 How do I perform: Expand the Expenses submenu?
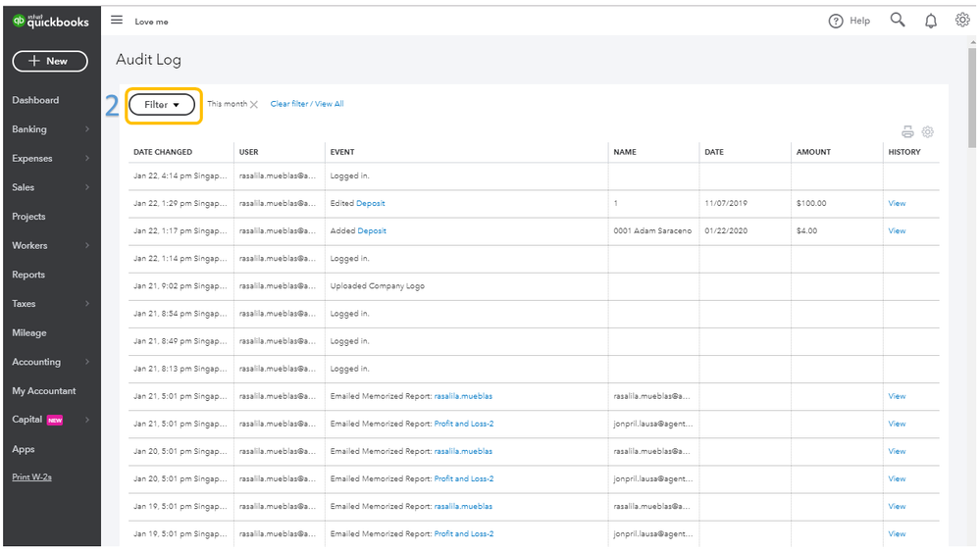click(87, 159)
